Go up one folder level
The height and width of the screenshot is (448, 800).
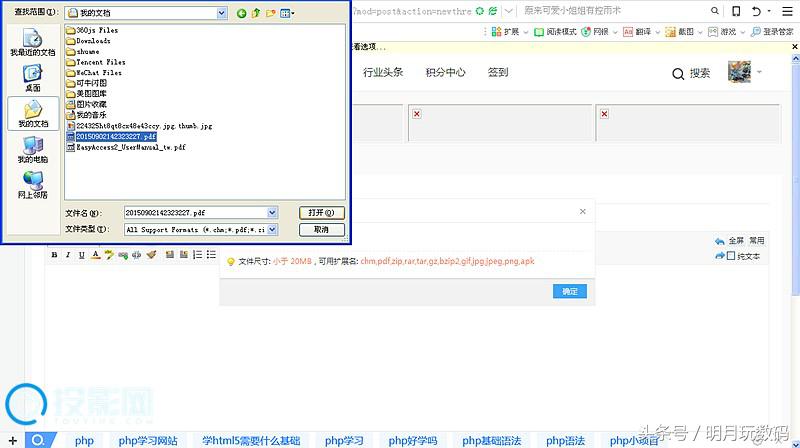point(256,13)
